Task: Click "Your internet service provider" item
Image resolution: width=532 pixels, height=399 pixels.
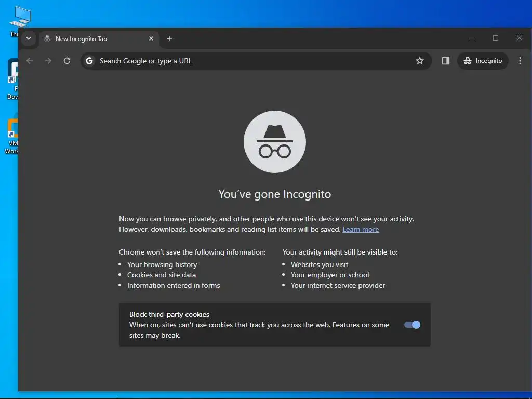Action: tap(338, 285)
